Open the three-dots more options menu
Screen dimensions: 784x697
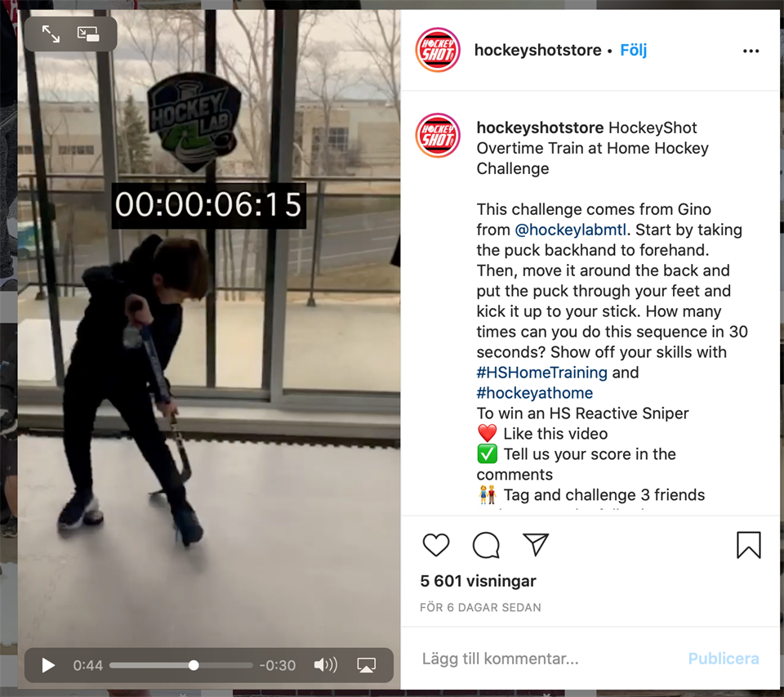[x=751, y=51]
